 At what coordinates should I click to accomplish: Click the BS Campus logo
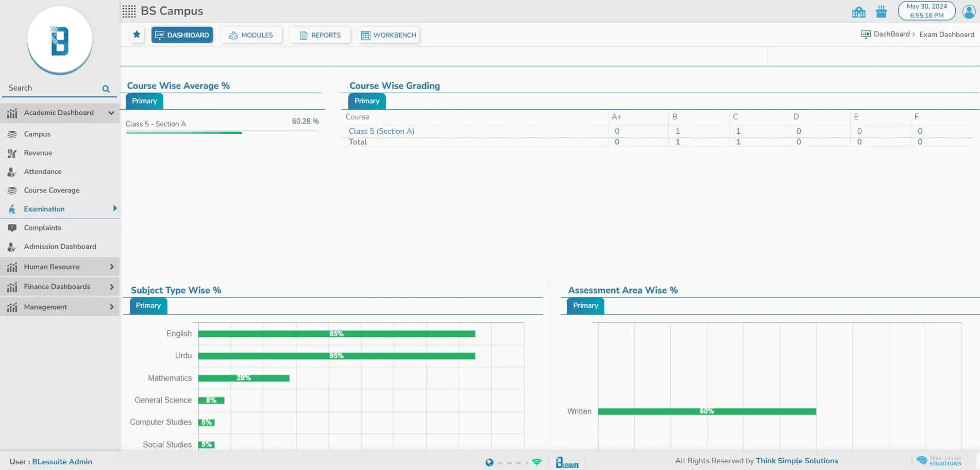(x=60, y=40)
